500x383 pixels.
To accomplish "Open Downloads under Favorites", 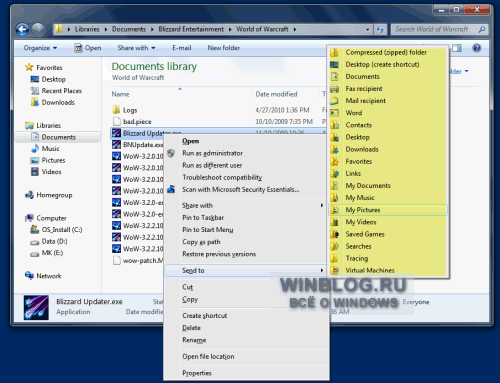I will [58, 102].
